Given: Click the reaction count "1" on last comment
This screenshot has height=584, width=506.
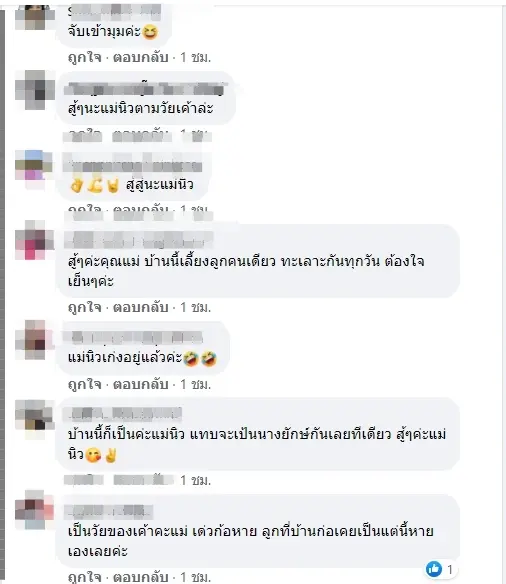Looking at the screenshot, I should tap(450, 569).
